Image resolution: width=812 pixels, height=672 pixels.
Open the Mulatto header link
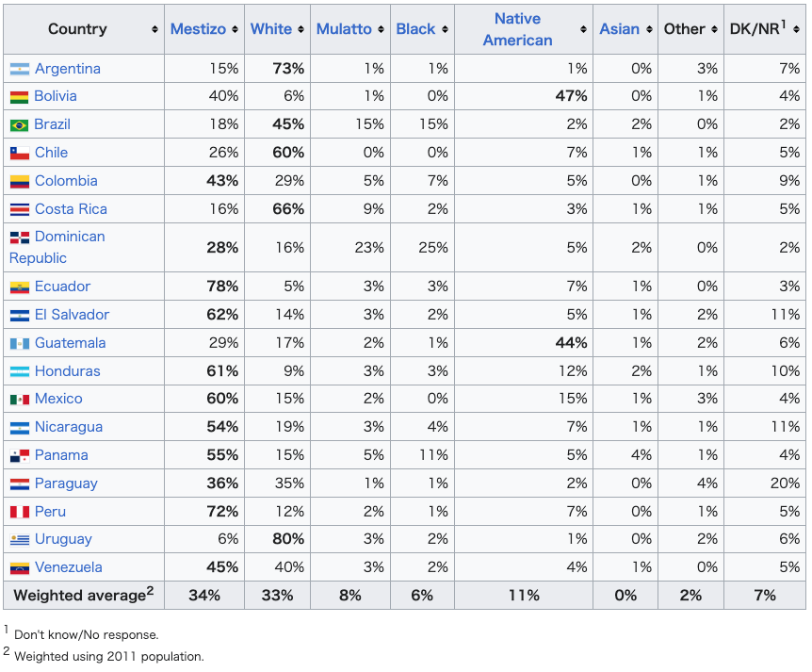point(344,29)
